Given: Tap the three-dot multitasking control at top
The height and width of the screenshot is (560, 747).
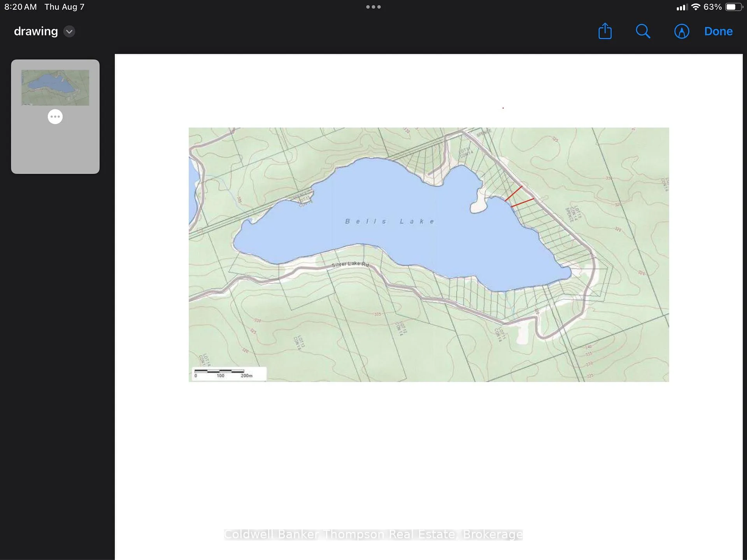Looking at the screenshot, I should (373, 7).
